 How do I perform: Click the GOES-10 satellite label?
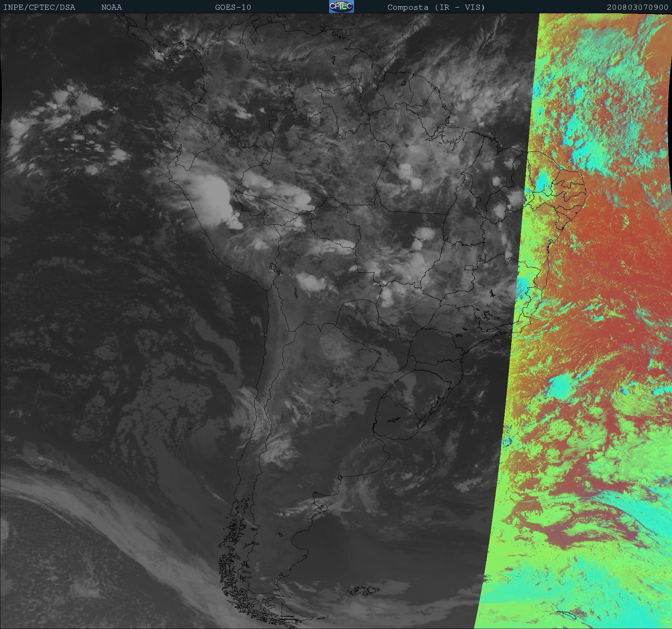click(x=233, y=7)
